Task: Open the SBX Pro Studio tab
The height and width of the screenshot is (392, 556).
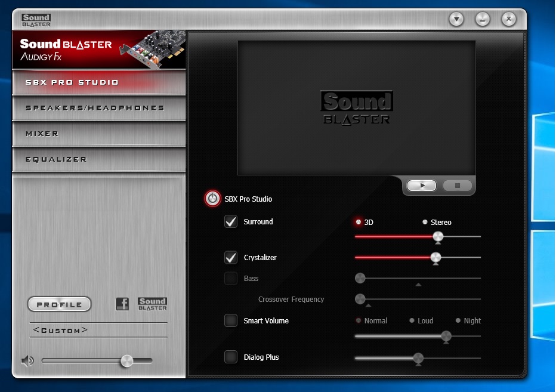Action: tap(99, 82)
